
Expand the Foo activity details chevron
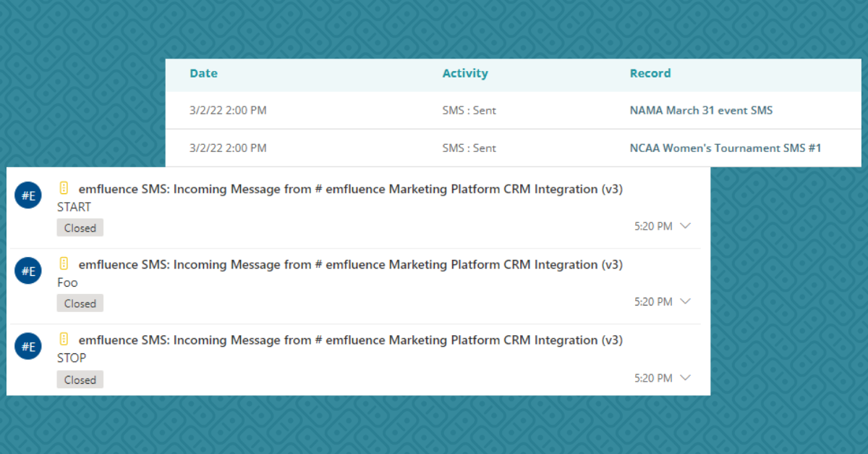click(x=685, y=301)
